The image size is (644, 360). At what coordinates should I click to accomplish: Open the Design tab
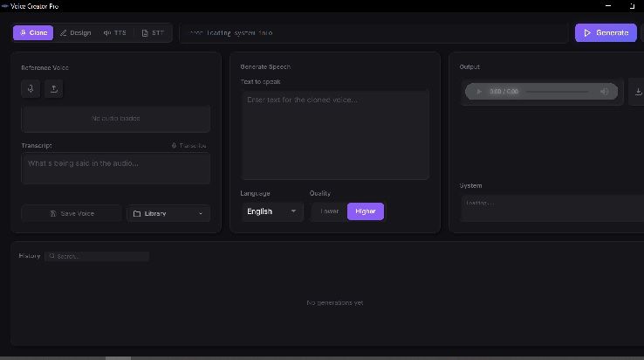(x=76, y=33)
